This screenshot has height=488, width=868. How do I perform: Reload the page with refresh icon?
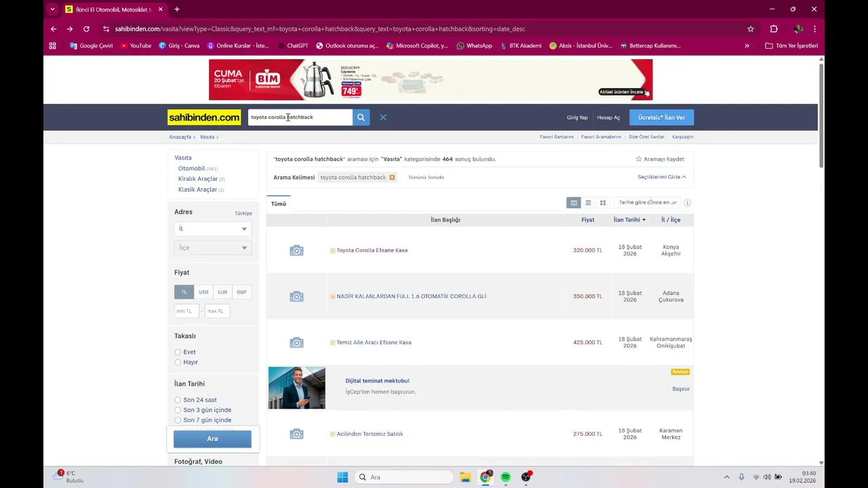point(86,29)
